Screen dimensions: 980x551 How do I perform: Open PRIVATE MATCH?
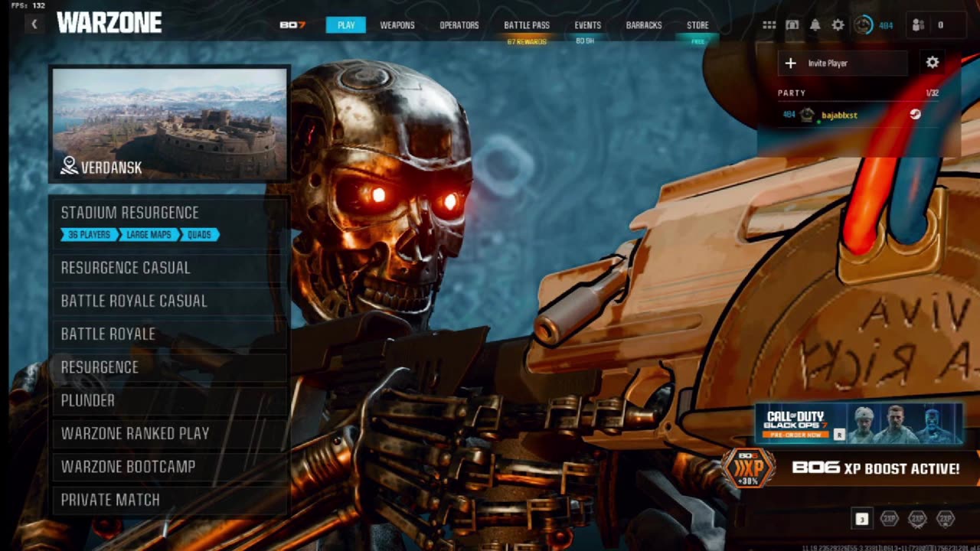coord(169,500)
